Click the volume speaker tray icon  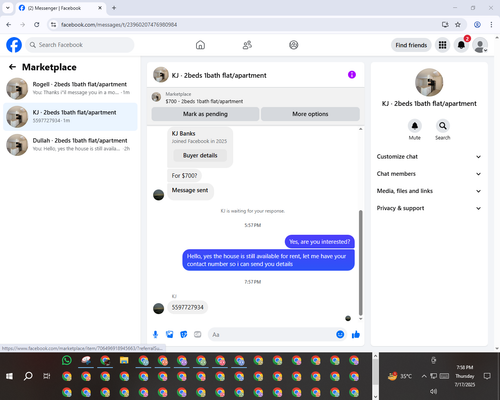click(x=434, y=391)
